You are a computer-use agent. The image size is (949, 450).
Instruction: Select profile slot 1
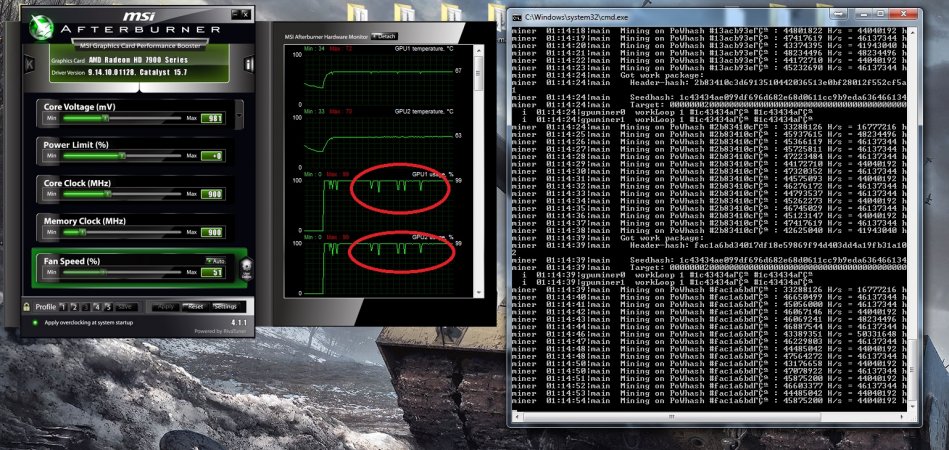pyautogui.click(x=64, y=307)
